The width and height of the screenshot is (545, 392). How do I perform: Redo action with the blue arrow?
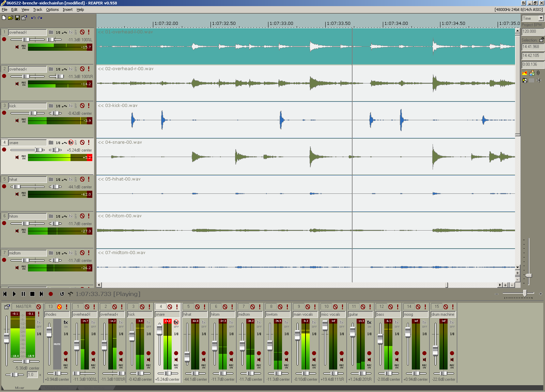[40, 18]
